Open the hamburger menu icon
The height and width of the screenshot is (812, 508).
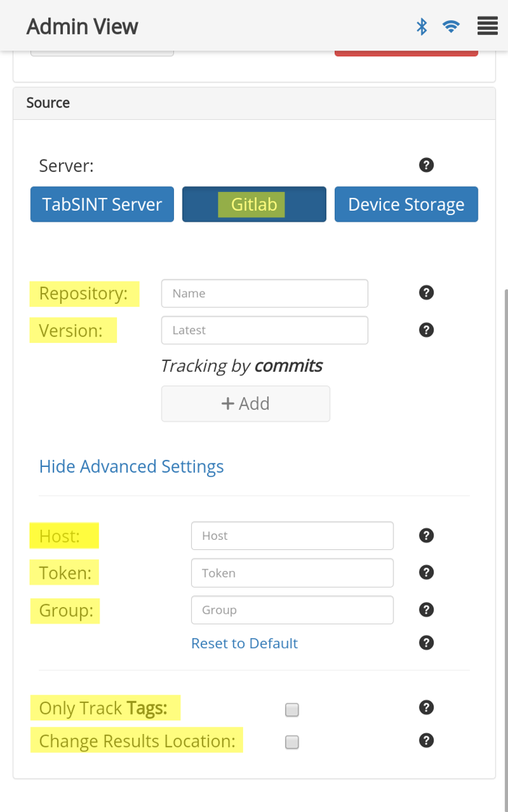(487, 27)
